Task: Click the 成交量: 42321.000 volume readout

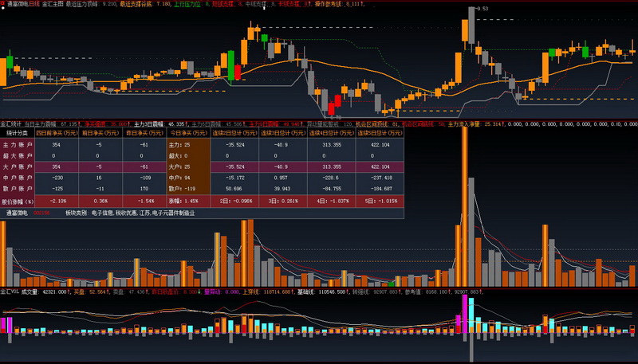Action: click(x=46, y=292)
